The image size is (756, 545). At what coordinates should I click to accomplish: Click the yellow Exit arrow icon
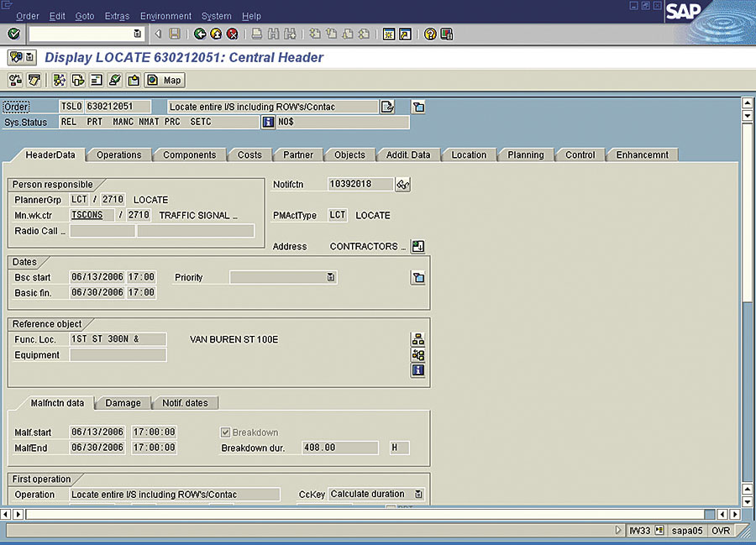pyautogui.click(x=216, y=34)
